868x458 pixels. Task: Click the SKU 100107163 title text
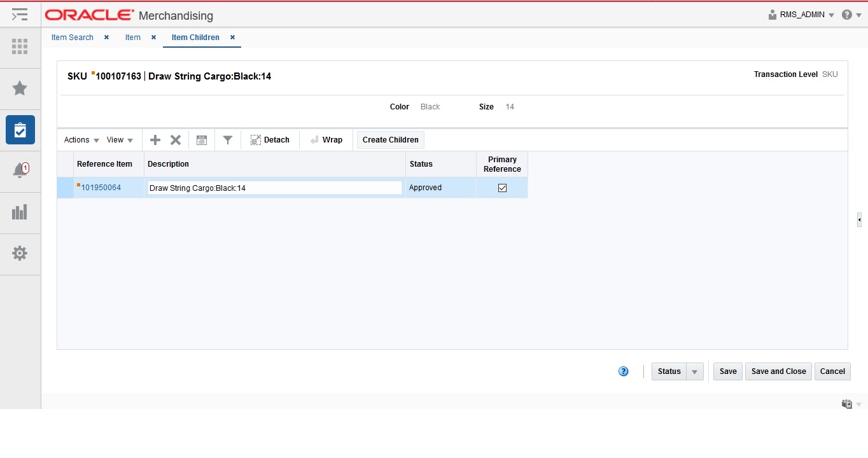click(x=169, y=76)
